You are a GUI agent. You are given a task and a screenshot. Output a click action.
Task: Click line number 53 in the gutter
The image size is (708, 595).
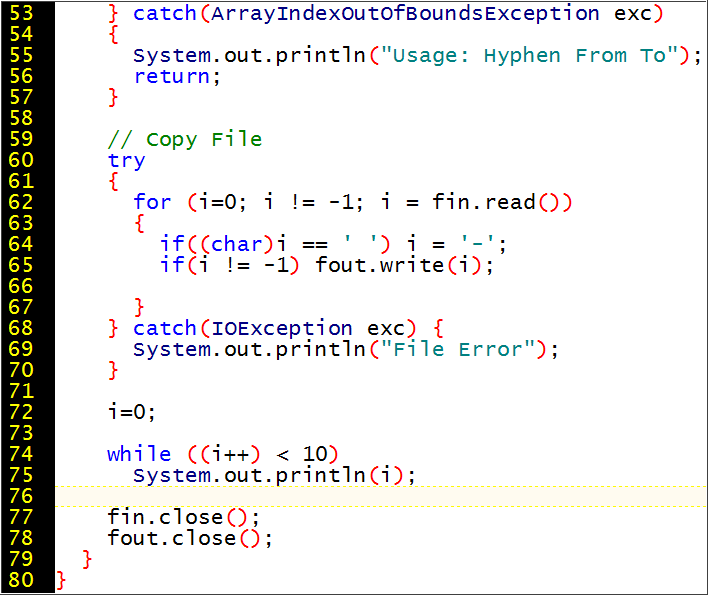(21, 13)
